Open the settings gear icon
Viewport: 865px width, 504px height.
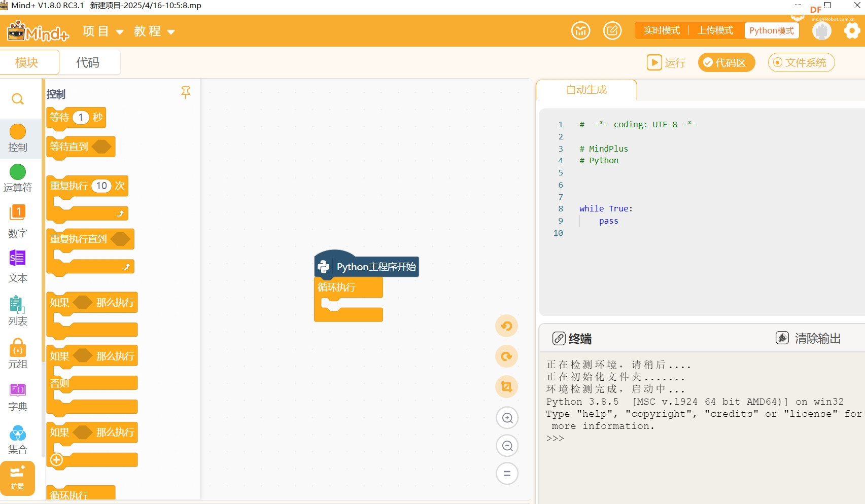point(852,31)
